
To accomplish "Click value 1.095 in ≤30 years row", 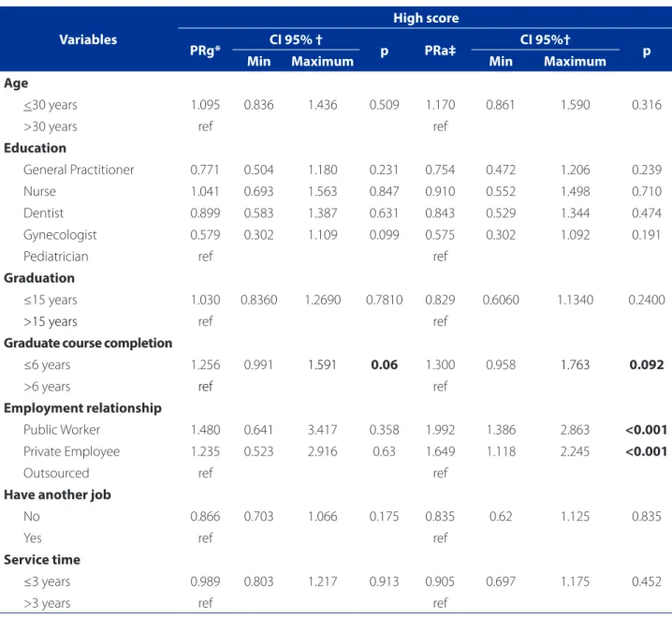I will click(x=205, y=105).
